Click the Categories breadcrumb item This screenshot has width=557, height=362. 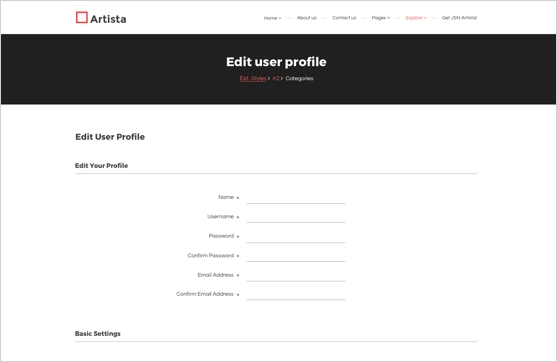point(299,79)
